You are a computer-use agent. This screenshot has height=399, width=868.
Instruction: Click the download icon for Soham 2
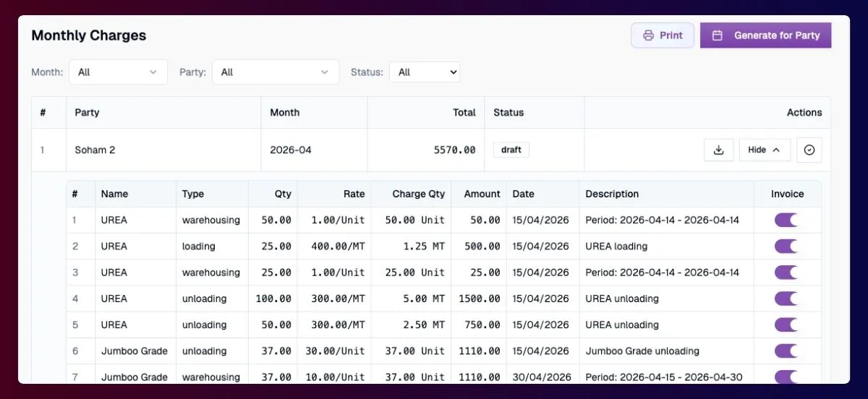[x=718, y=150]
